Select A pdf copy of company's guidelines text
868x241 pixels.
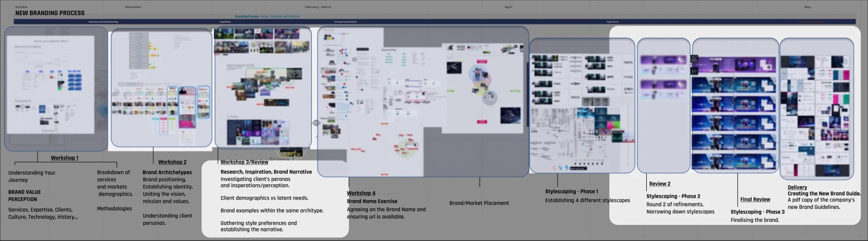click(x=821, y=203)
